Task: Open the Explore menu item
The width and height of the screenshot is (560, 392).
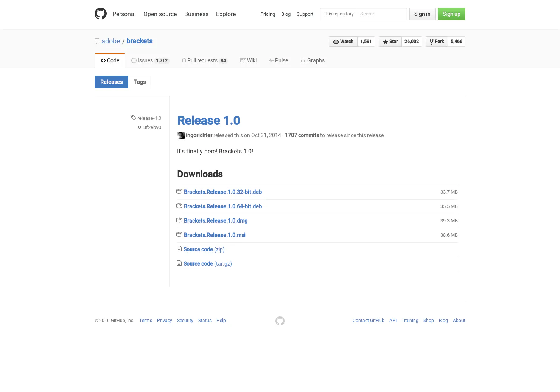Action: 226,14
